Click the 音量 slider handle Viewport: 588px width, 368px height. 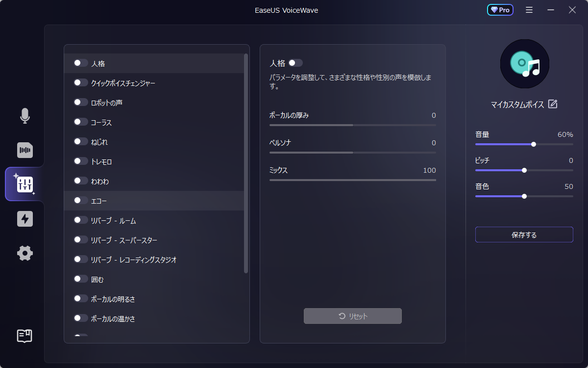pyautogui.click(x=534, y=144)
